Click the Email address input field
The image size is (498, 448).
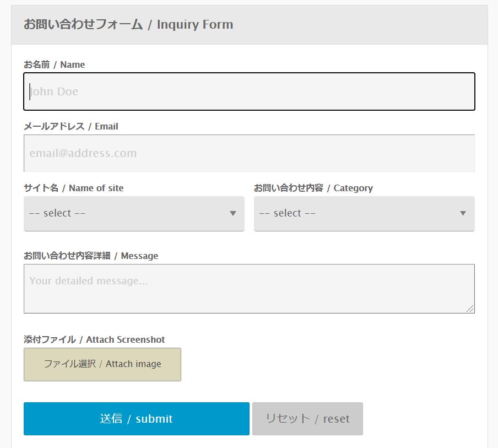point(250,153)
